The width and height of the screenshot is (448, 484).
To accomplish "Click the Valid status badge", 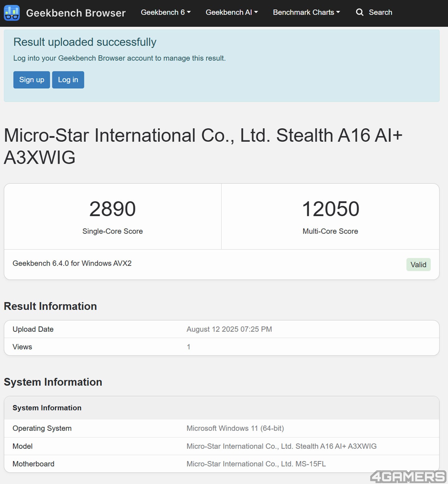I will pos(418,264).
